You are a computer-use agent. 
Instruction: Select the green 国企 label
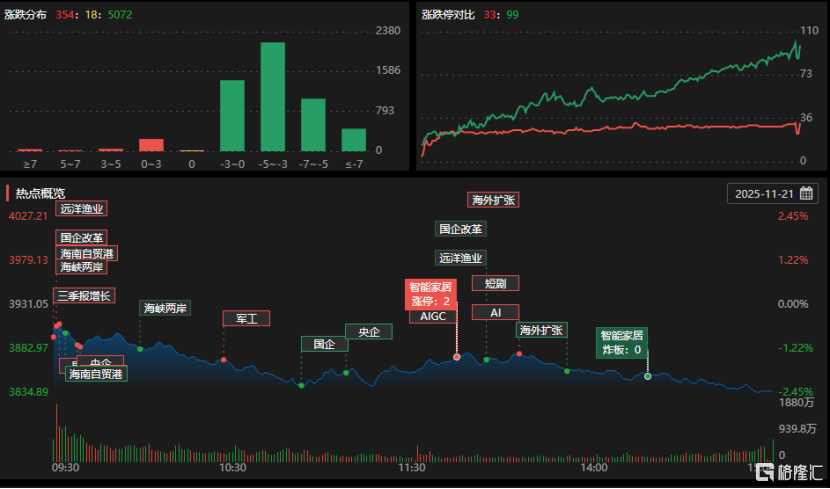point(324,344)
